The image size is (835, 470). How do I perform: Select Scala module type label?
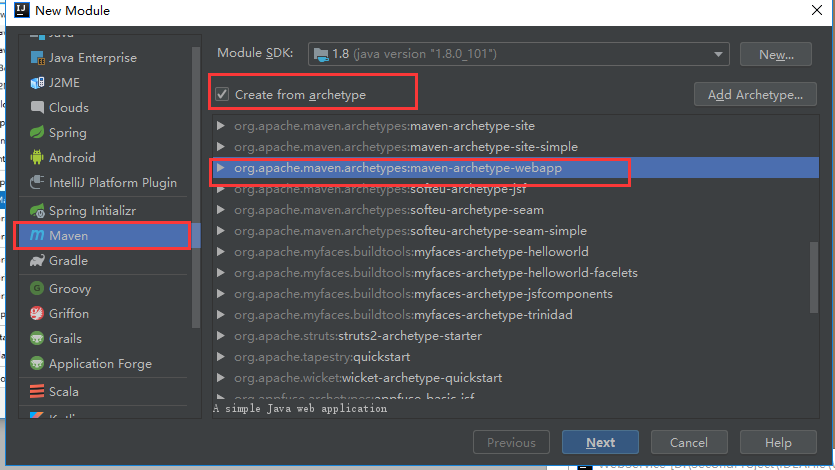coord(63,392)
